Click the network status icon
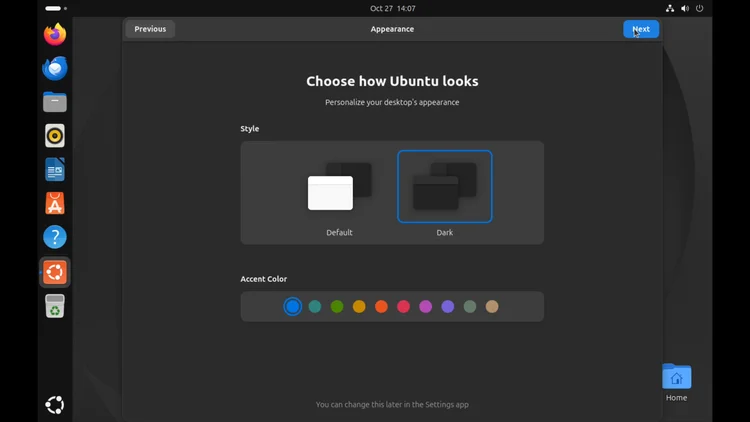The width and height of the screenshot is (750, 422). click(x=670, y=8)
